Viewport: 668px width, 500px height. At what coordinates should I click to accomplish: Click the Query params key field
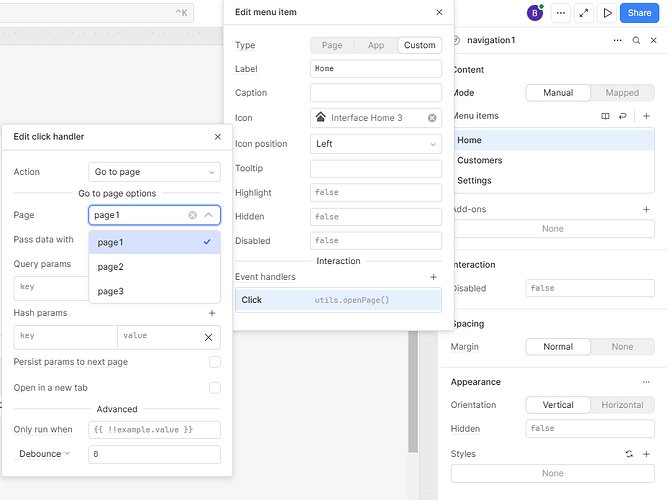(51, 288)
